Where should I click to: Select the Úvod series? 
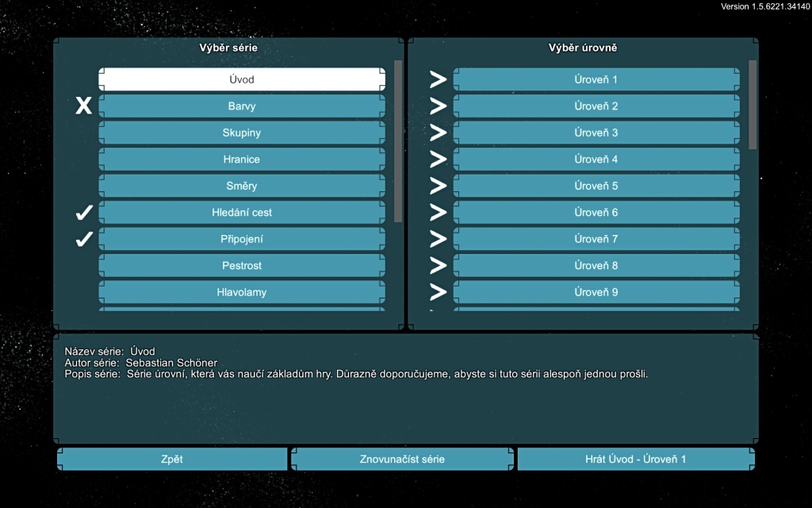tap(242, 79)
